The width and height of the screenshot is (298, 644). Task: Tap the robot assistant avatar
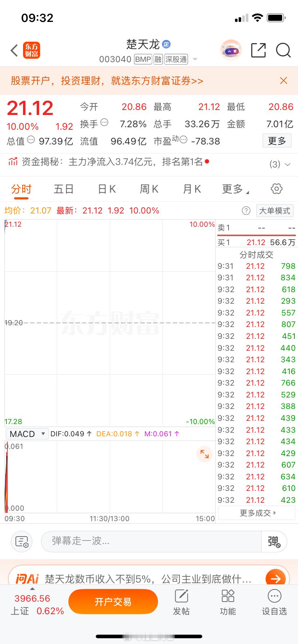point(231,50)
